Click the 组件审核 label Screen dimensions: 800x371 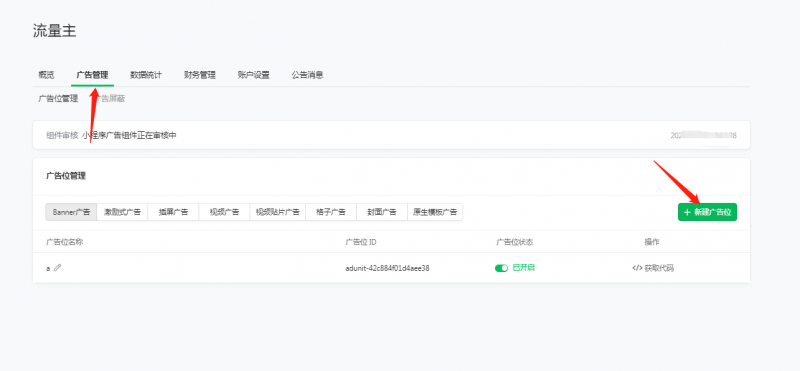62,135
